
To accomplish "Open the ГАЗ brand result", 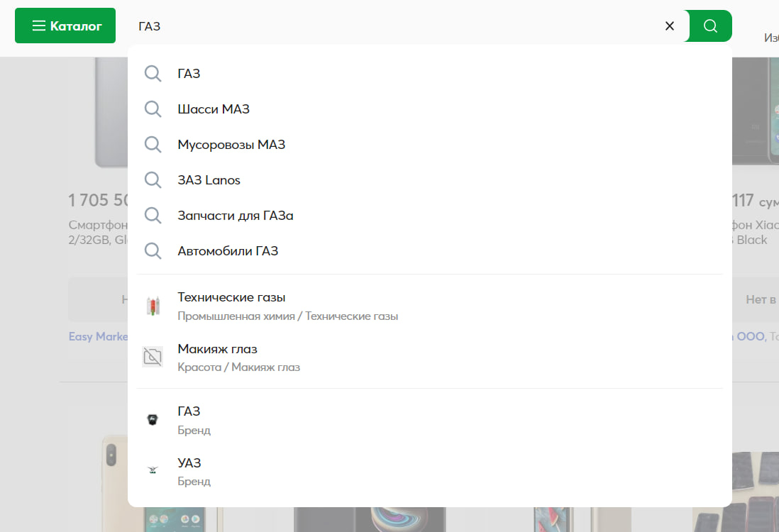I will coord(430,420).
